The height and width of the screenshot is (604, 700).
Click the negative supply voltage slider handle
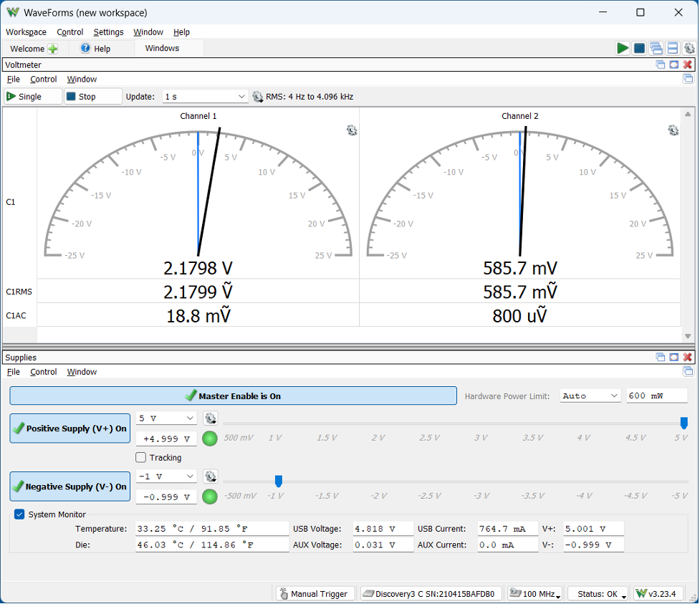click(x=278, y=481)
